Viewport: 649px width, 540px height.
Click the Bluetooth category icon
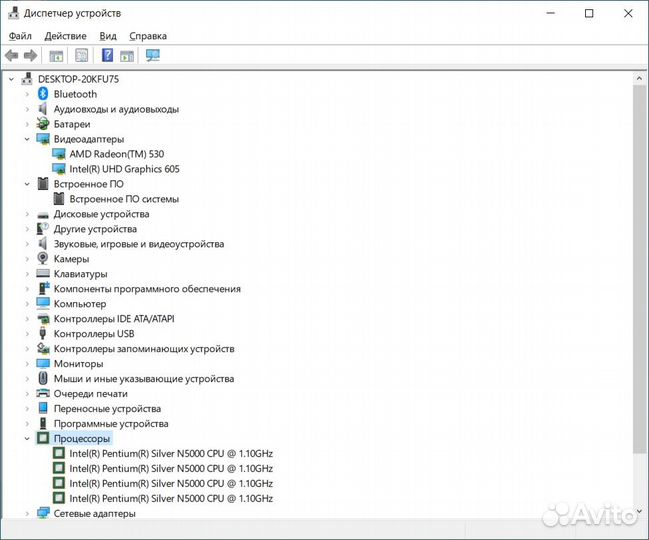[x=43, y=94]
